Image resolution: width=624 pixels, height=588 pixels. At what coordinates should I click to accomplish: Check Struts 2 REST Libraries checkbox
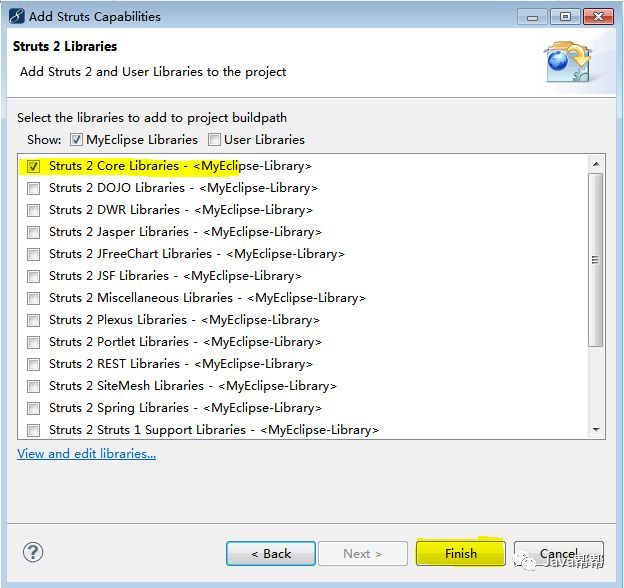(33, 364)
